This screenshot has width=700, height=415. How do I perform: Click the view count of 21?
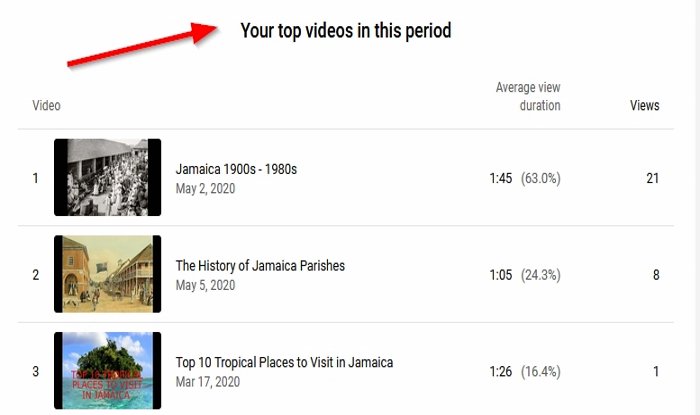(652, 178)
